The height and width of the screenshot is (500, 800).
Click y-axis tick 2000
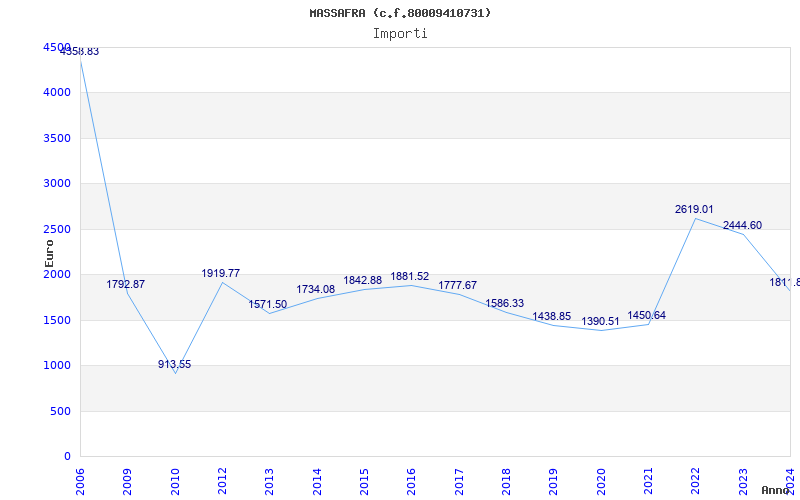pos(57,274)
